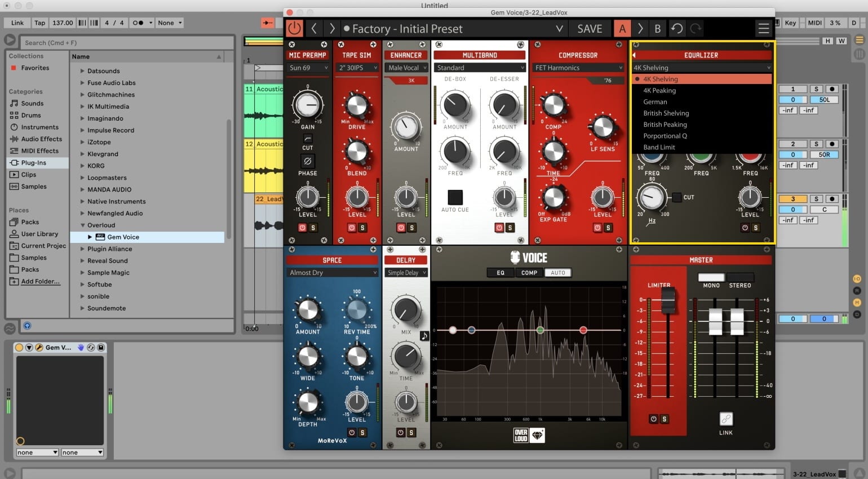Image resolution: width=868 pixels, height=479 pixels.
Task: Click the hand hot-swap icon on Gem Voice device
Action: pyautogui.click(x=81, y=348)
